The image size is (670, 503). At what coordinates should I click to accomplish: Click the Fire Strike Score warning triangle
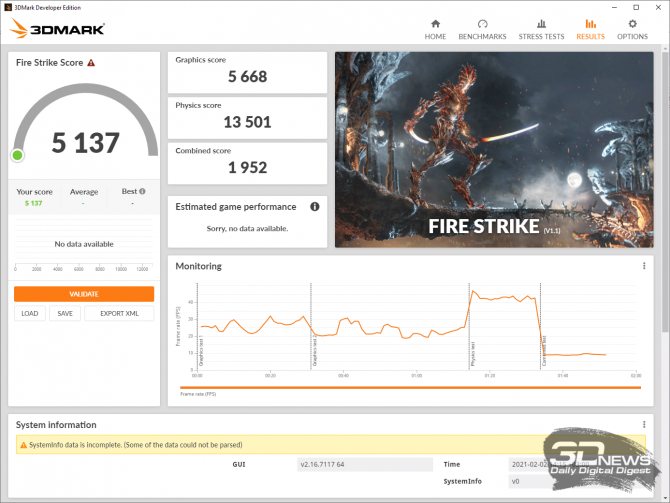(x=91, y=63)
